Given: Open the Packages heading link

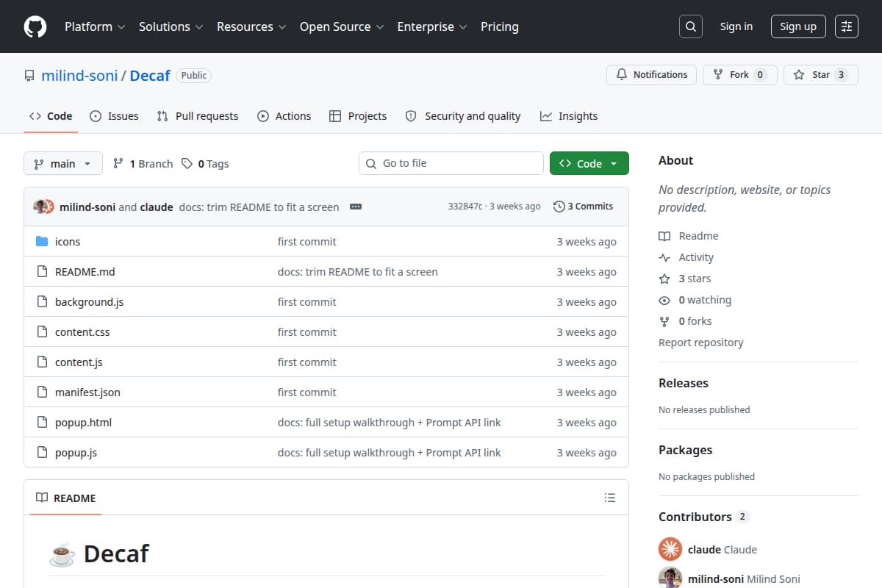Looking at the screenshot, I should [x=685, y=450].
